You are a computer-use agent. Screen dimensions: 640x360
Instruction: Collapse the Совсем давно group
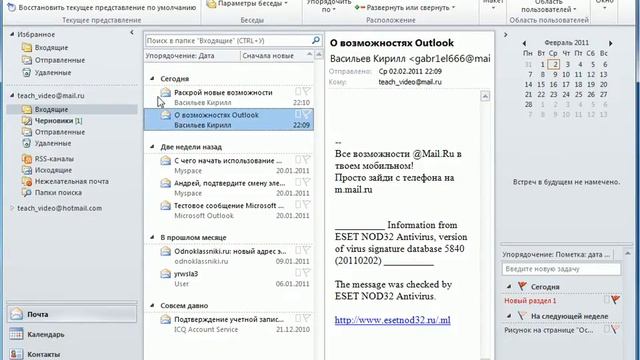point(152,305)
